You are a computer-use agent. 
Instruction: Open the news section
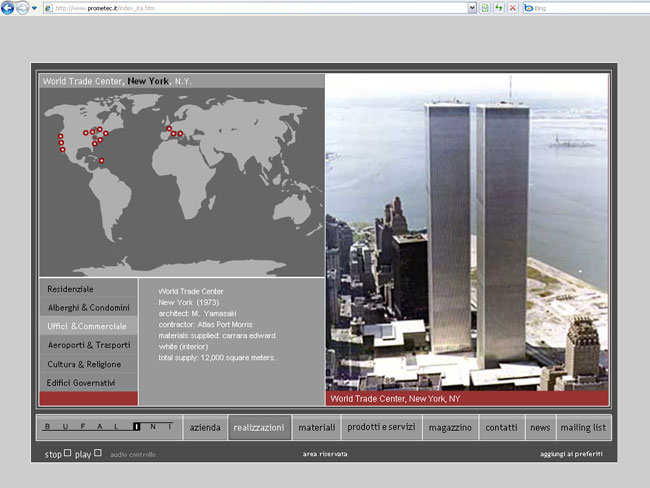coord(540,427)
